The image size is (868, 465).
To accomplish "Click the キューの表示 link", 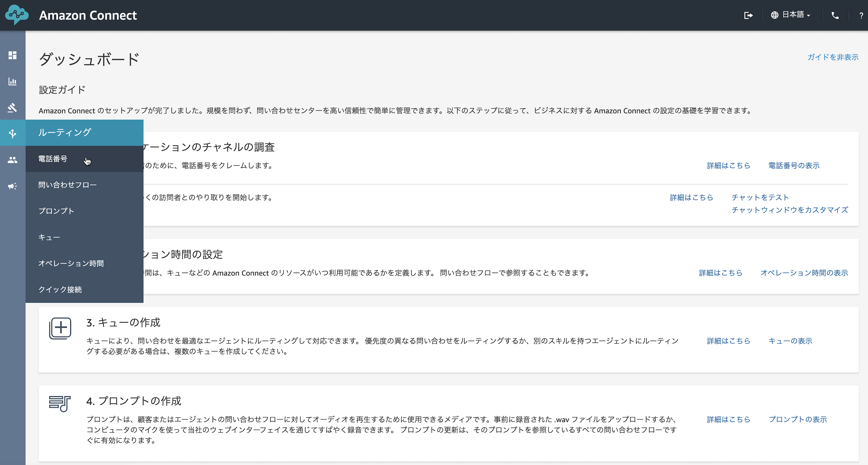I will pos(790,341).
